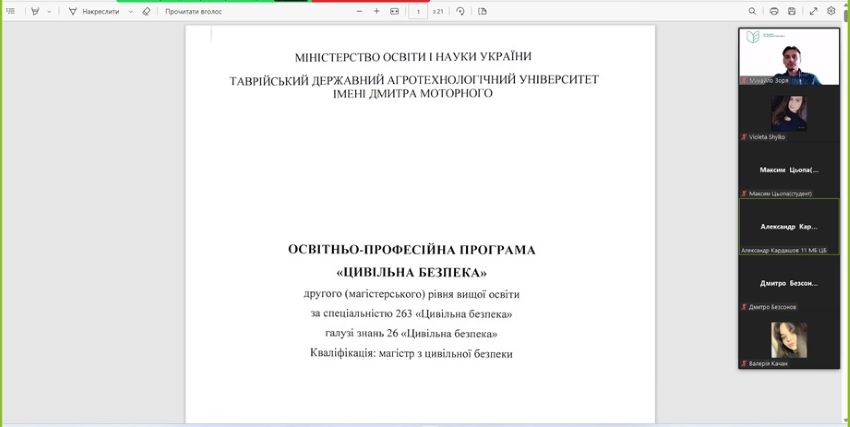Click title ОСВІТНЬО-ПРОФЕСІЙНА ПРОГРАМА

pyautogui.click(x=412, y=250)
